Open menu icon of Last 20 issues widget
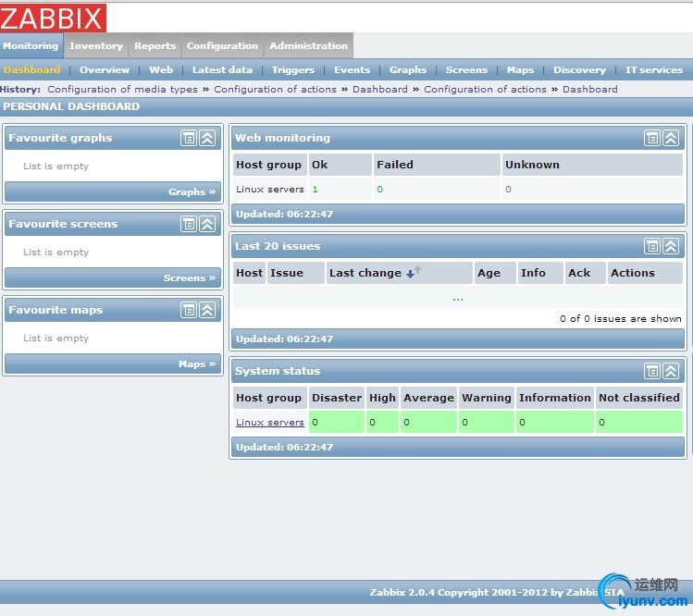This screenshot has width=693, height=616. point(652,246)
